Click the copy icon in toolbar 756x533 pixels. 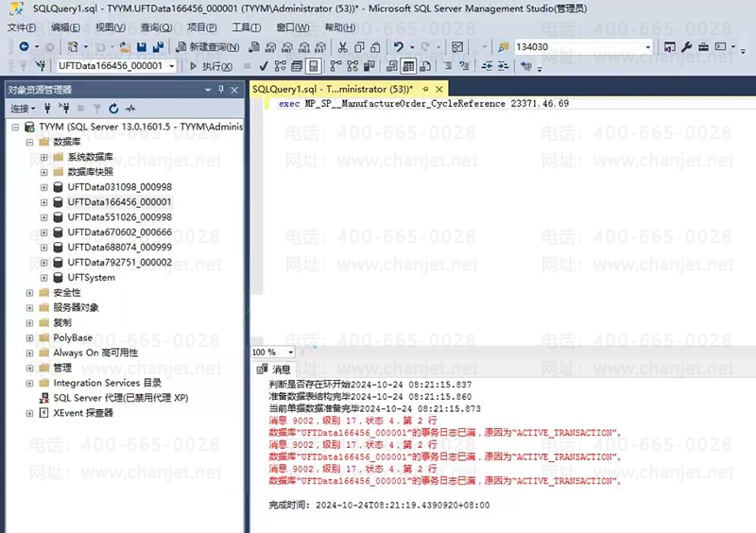[x=359, y=47]
